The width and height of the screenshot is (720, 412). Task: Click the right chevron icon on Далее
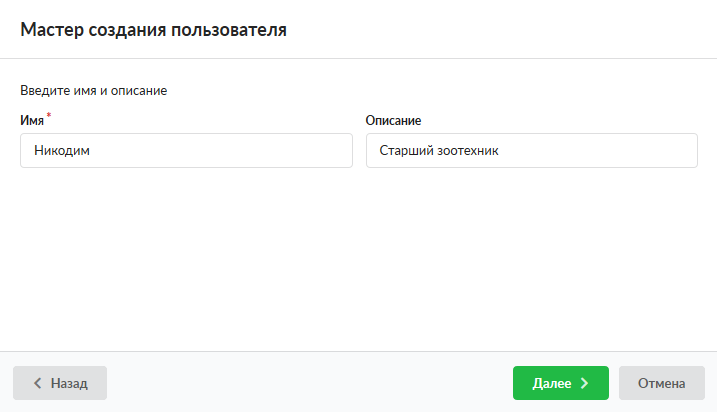585,383
